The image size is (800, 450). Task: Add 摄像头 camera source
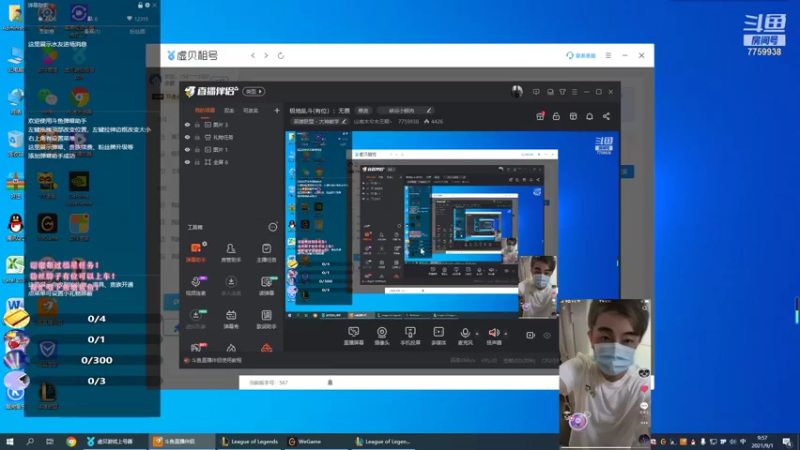tap(382, 336)
